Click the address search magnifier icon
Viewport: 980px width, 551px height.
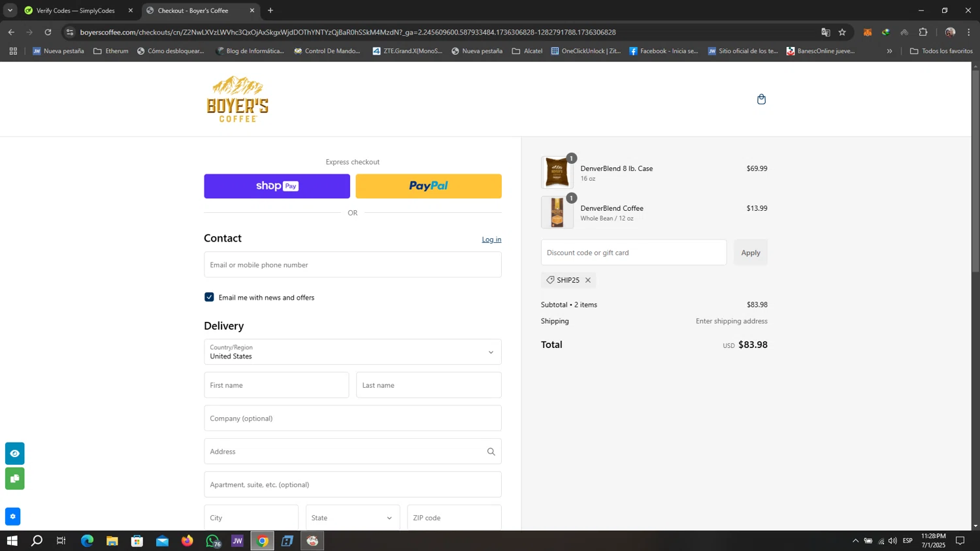[491, 452]
